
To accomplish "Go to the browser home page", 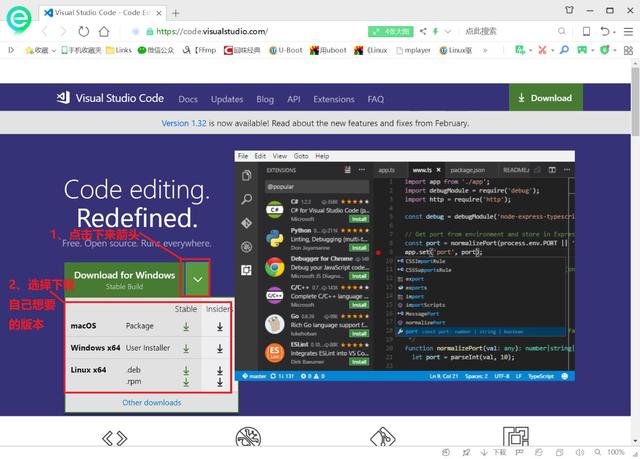I will click(x=104, y=31).
